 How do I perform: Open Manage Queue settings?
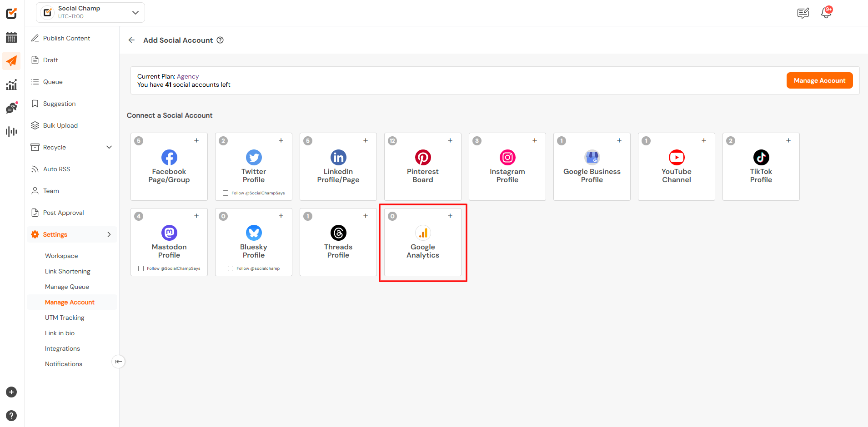click(x=67, y=287)
